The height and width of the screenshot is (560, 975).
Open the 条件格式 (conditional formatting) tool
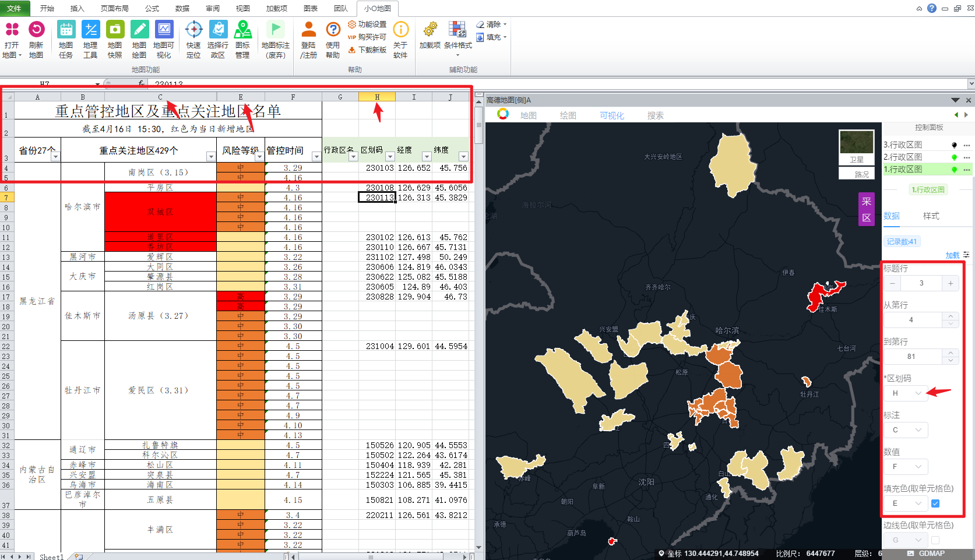tap(457, 30)
